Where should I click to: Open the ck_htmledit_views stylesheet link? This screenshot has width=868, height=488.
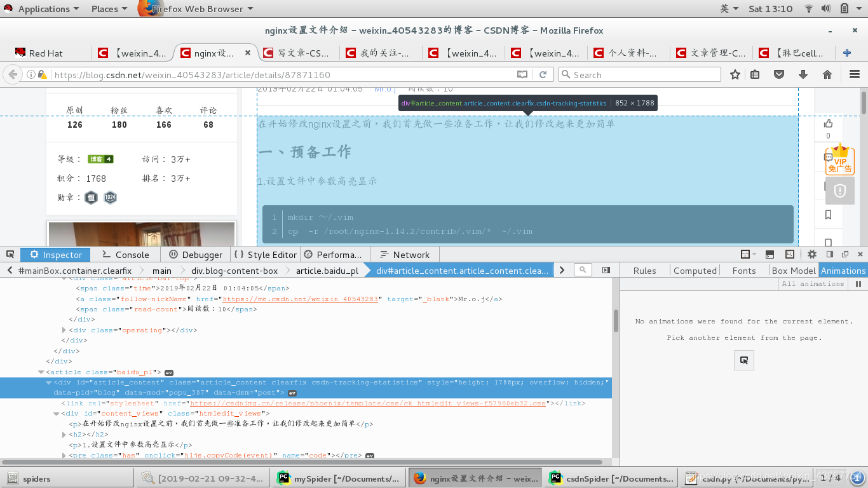(368, 403)
